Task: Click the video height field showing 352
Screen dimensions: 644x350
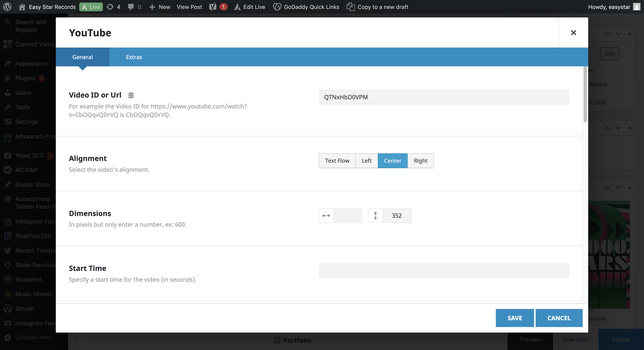Action: point(397,215)
